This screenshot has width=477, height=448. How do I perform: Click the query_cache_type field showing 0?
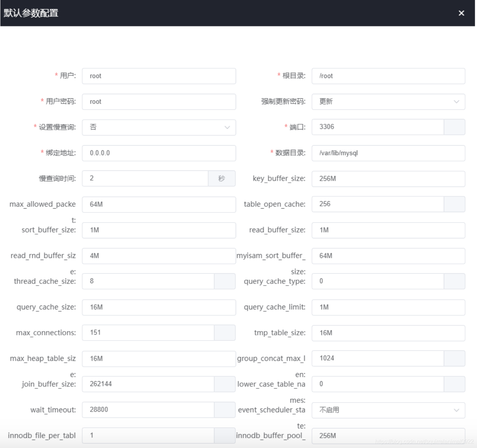(x=378, y=281)
